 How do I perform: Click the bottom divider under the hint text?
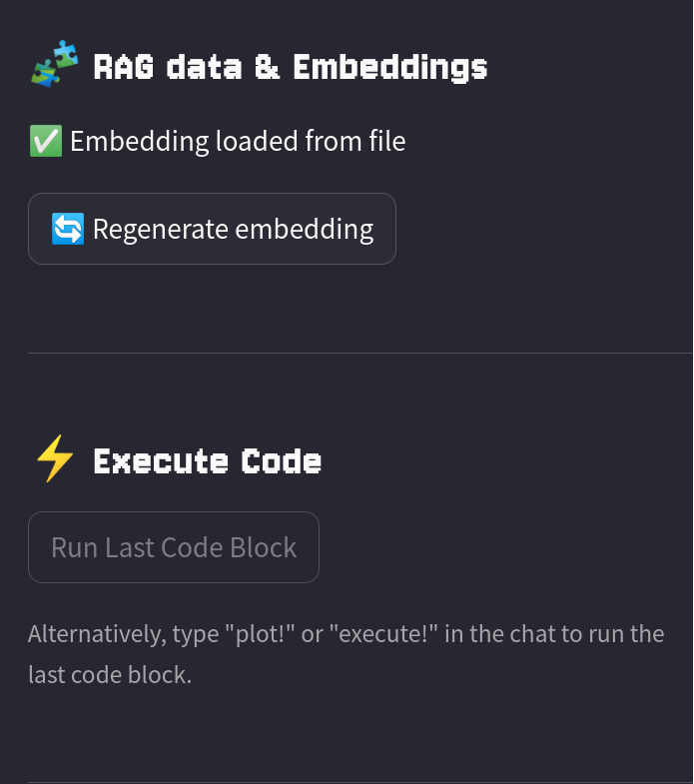point(359,782)
